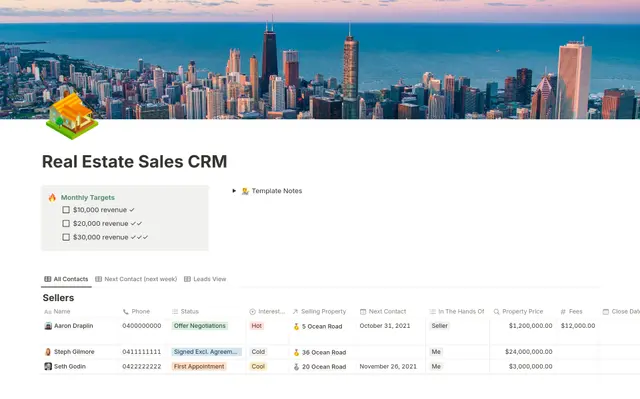Open the 20 Ocean Road property link
This screenshot has width=640, height=399.
[x=324, y=367]
